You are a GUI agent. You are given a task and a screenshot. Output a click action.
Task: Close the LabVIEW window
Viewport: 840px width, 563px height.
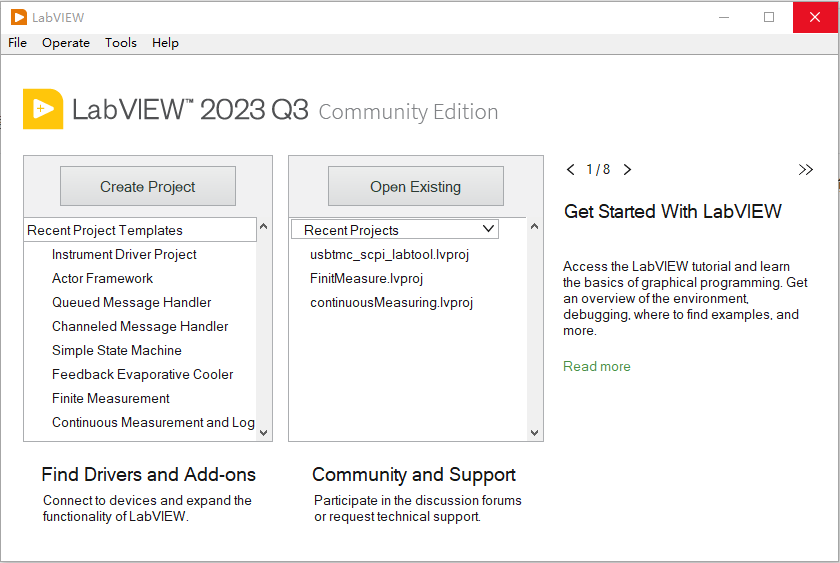(815, 17)
